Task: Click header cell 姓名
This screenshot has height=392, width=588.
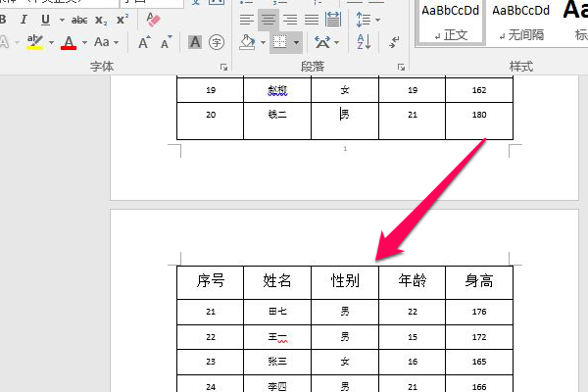Action: tap(277, 281)
